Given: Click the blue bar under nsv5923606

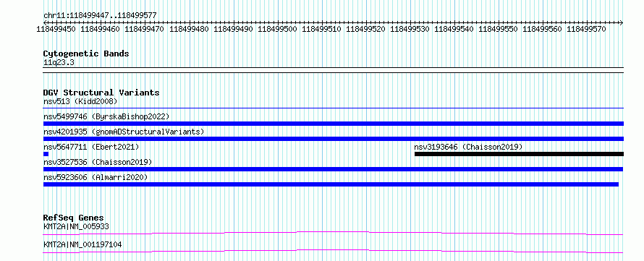Looking at the screenshot, I should point(331,184).
